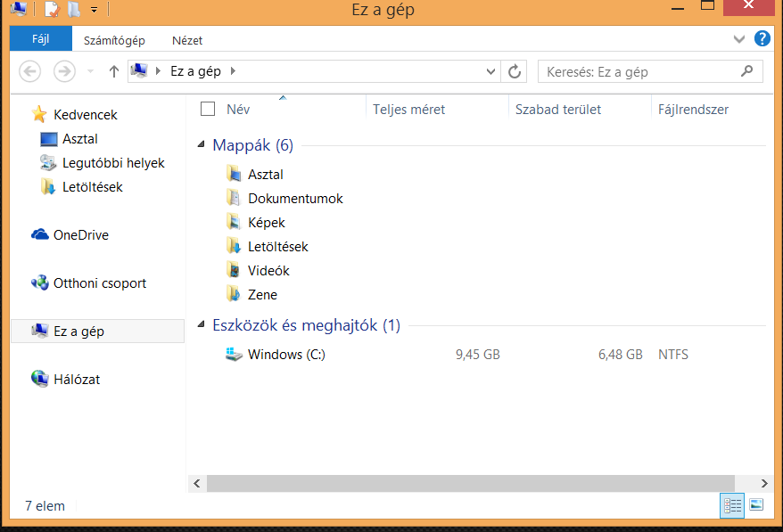The width and height of the screenshot is (783, 532).
Task: Click the Help question mark icon
Action: pos(762,38)
